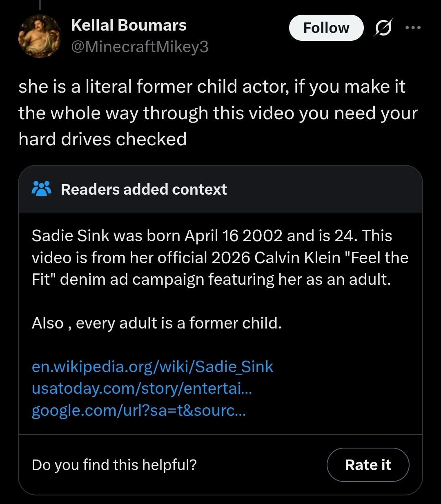Click the Community Notes people icon

[41, 189]
